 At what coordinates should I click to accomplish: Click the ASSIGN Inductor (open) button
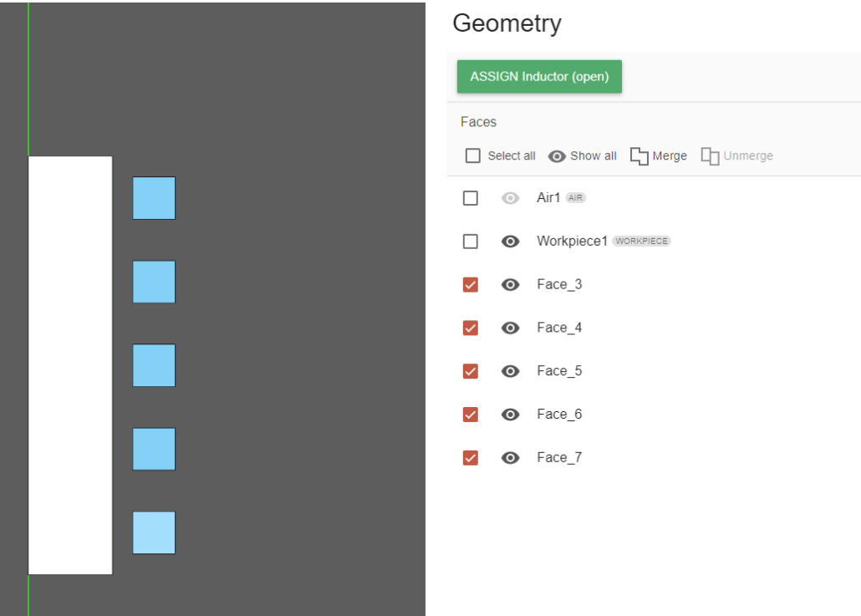[539, 77]
